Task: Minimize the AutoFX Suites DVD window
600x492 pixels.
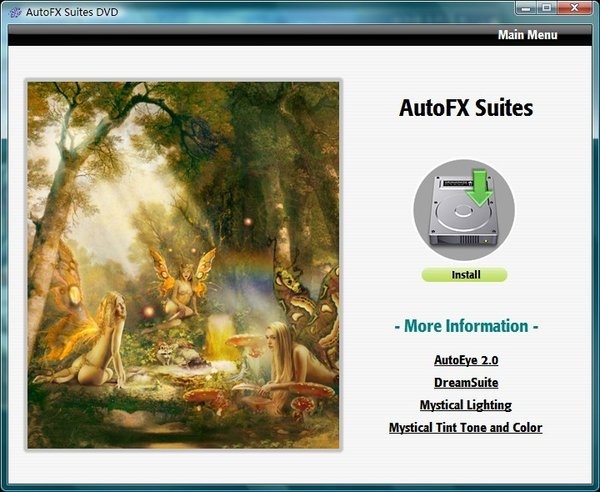Action: 528,8
